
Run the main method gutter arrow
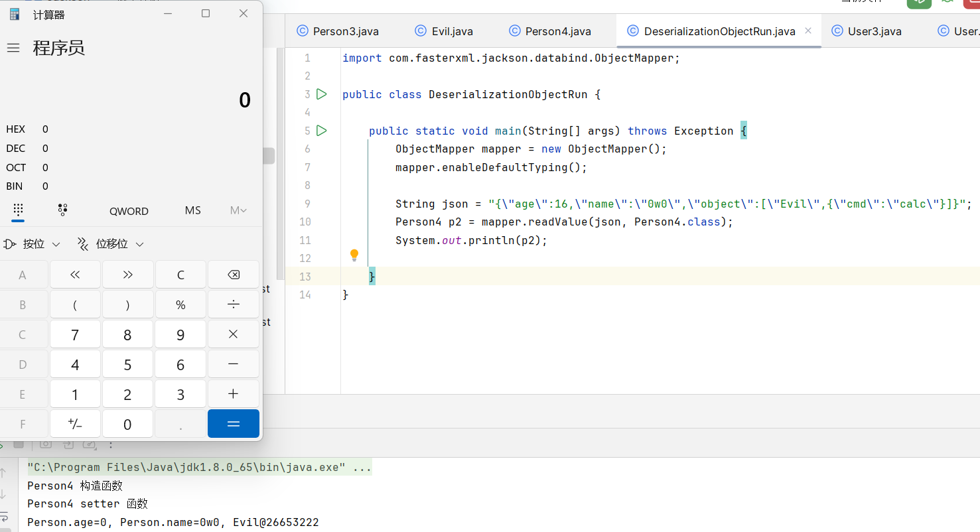pos(322,131)
